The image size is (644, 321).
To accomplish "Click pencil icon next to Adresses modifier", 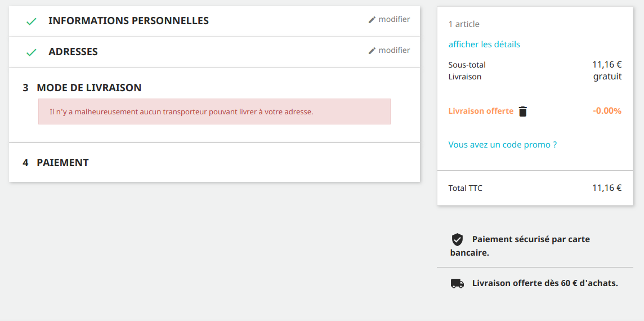I will 372,51.
